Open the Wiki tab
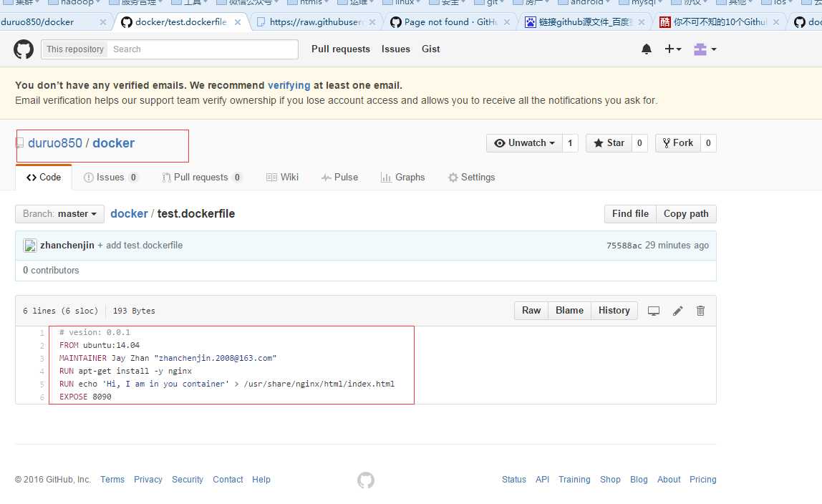Viewport: 822px width, 504px height. [x=283, y=177]
